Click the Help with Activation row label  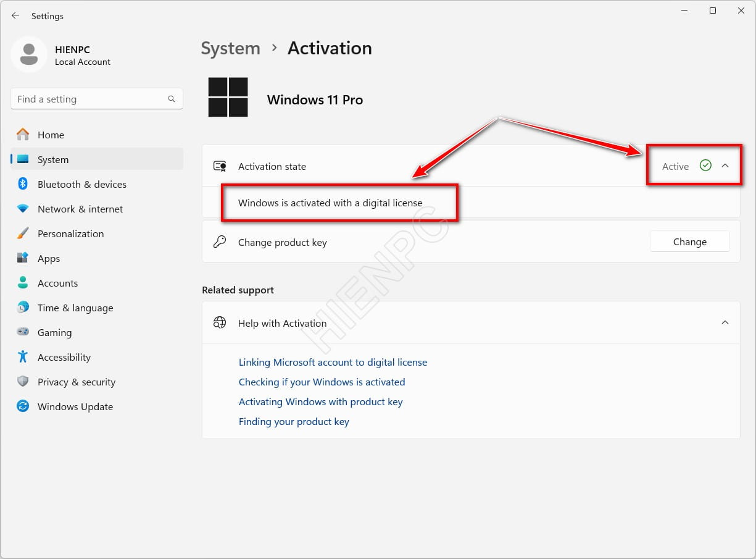283,323
